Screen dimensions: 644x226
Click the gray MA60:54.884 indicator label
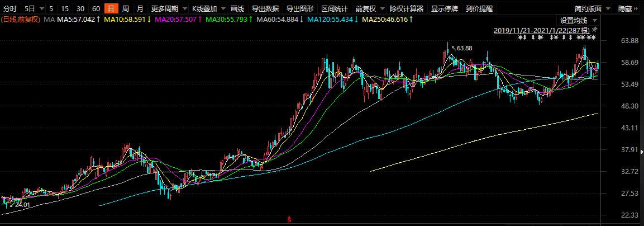[x=280, y=20]
